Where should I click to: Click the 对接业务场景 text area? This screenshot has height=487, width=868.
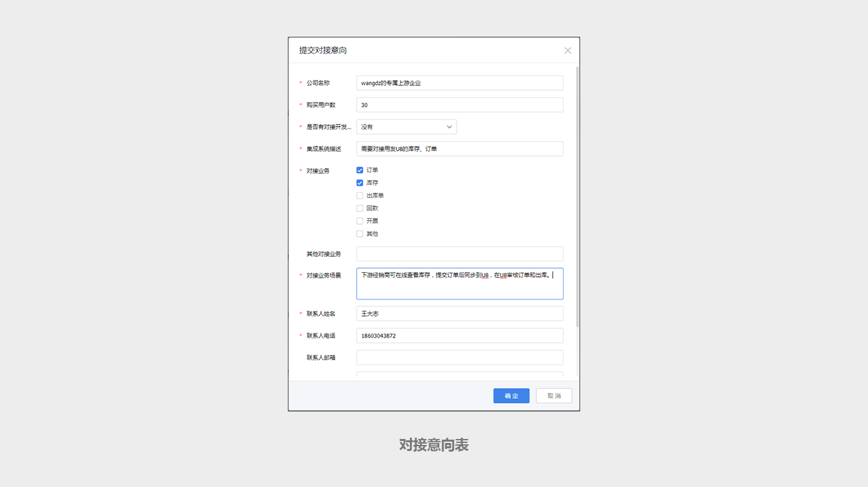459,288
